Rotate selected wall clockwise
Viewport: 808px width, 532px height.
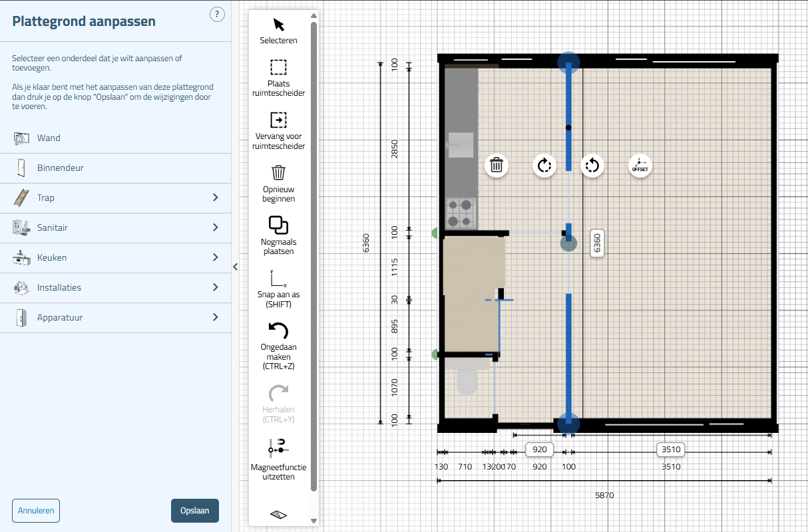[x=544, y=165]
